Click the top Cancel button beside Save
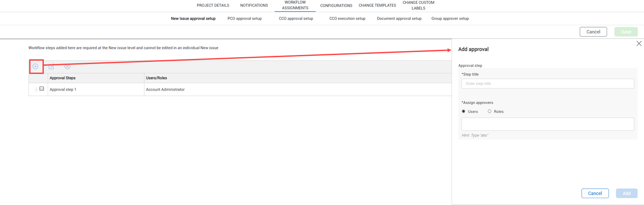 click(x=593, y=32)
